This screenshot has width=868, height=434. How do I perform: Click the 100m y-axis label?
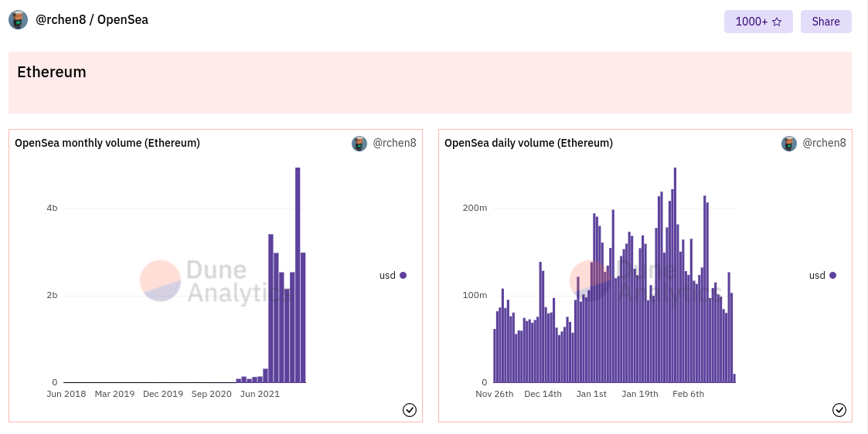475,295
